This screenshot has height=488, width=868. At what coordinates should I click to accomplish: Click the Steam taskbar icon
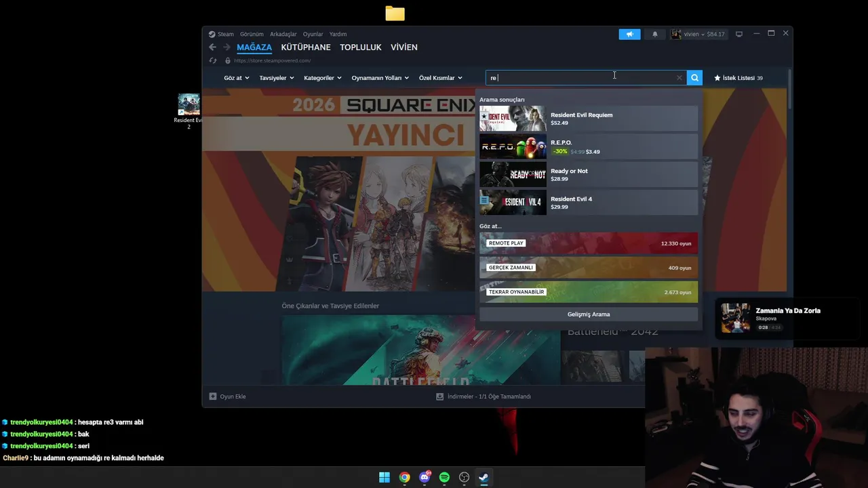coord(484,477)
